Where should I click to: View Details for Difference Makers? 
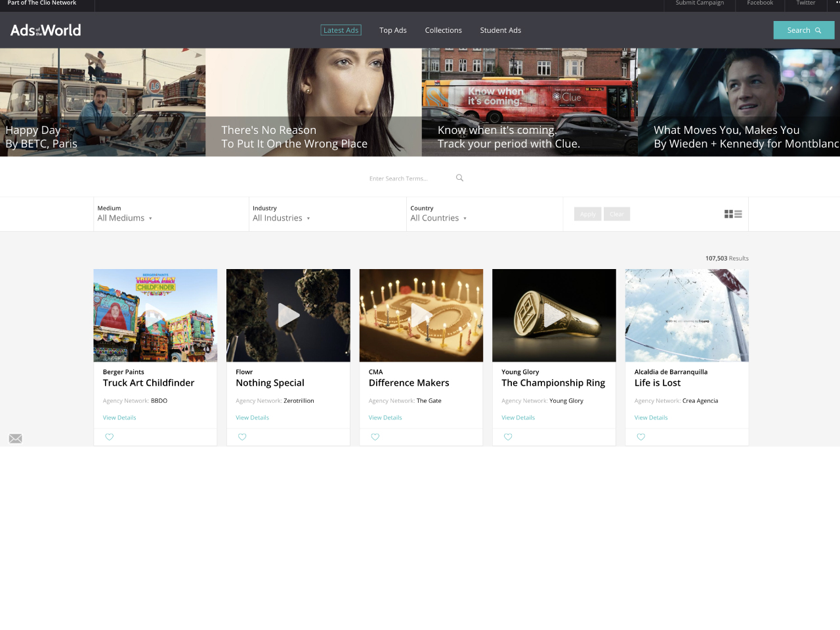[x=385, y=417]
